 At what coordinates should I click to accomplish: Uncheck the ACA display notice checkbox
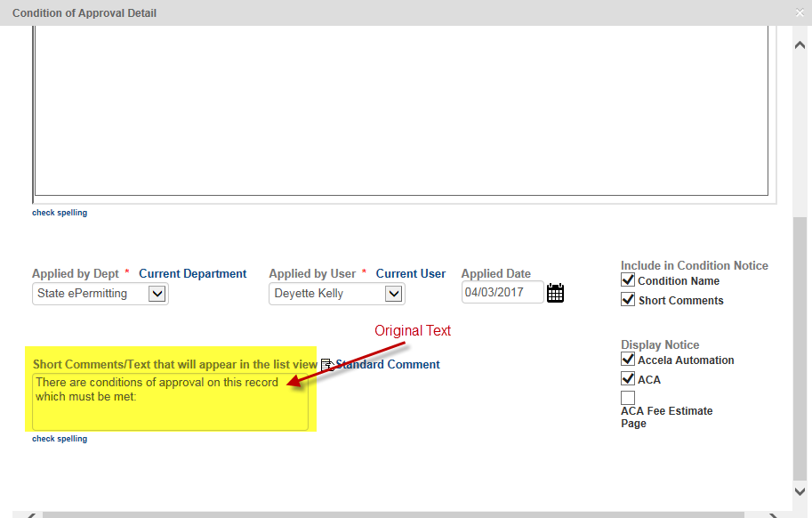tap(628, 379)
